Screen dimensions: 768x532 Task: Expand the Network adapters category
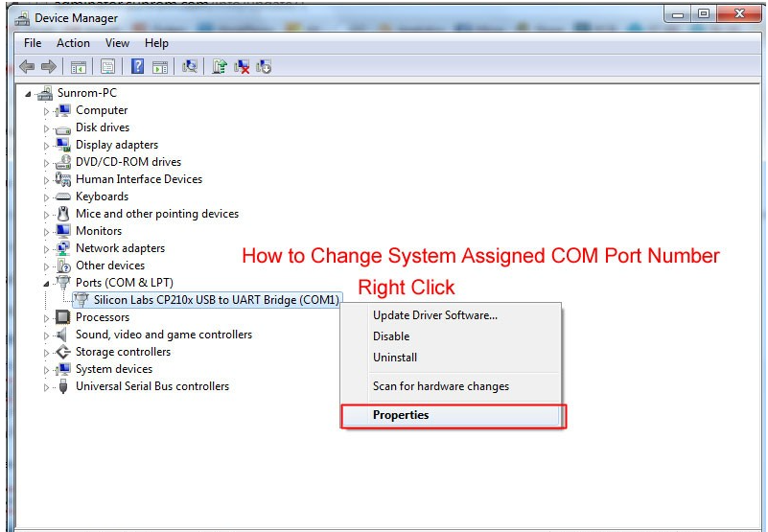tap(46, 249)
